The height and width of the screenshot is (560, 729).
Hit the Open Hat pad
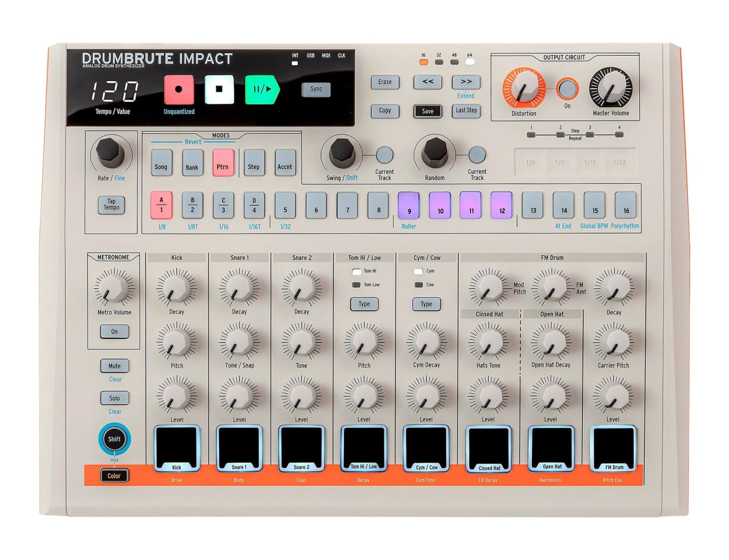coord(551,448)
